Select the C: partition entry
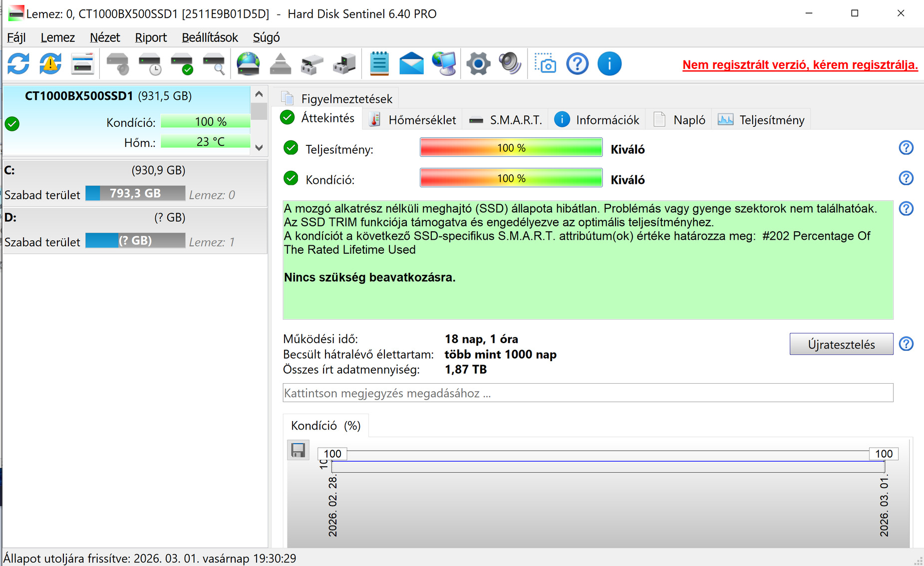 point(135,183)
